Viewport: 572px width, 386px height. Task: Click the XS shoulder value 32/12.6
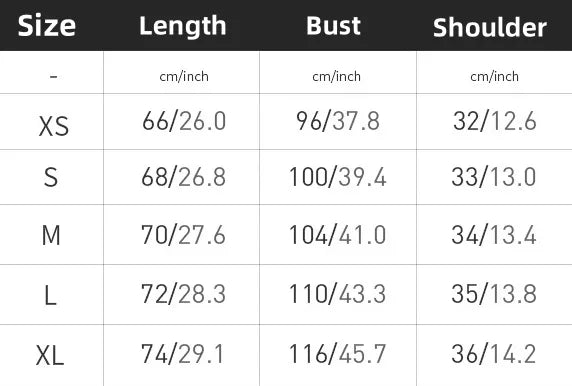pyautogui.click(x=495, y=121)
